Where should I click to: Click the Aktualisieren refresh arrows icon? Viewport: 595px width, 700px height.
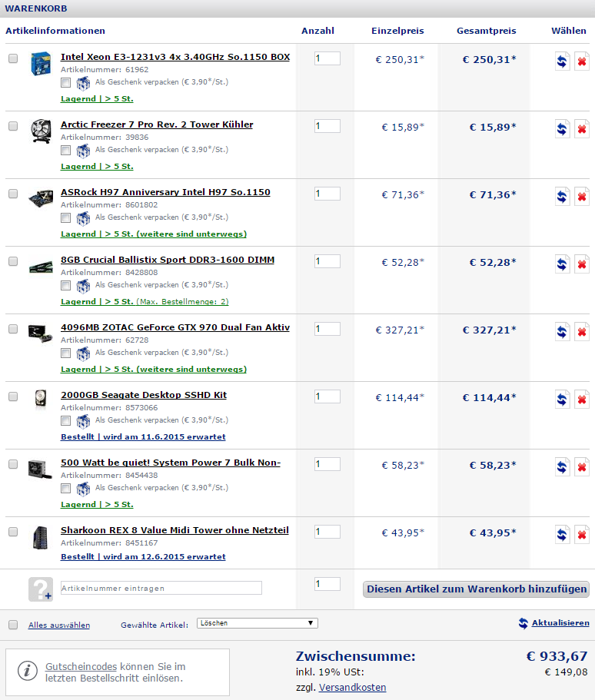(523, 623)
